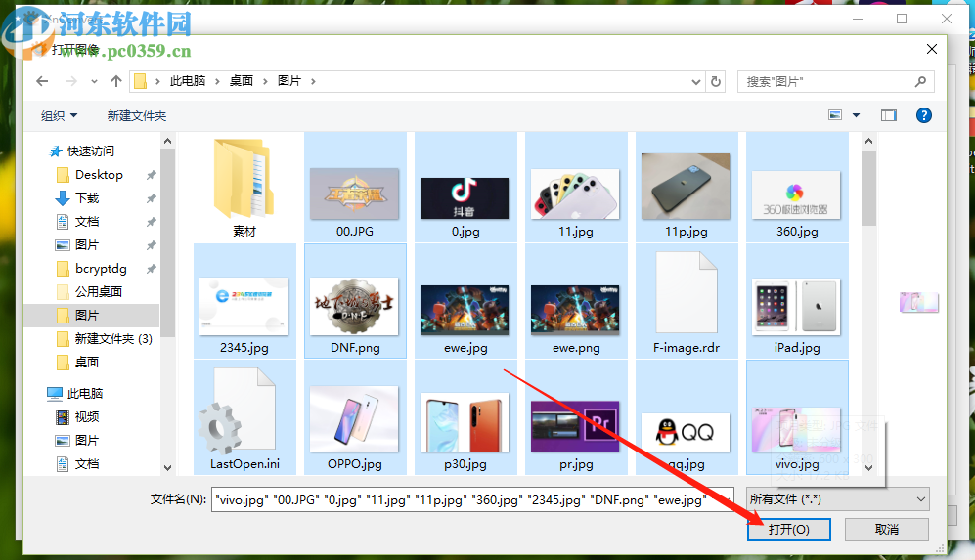This screenshot has width=975, height=560.
Task: Select the 11p.jpg thumbnail
Action: point(686,187)
